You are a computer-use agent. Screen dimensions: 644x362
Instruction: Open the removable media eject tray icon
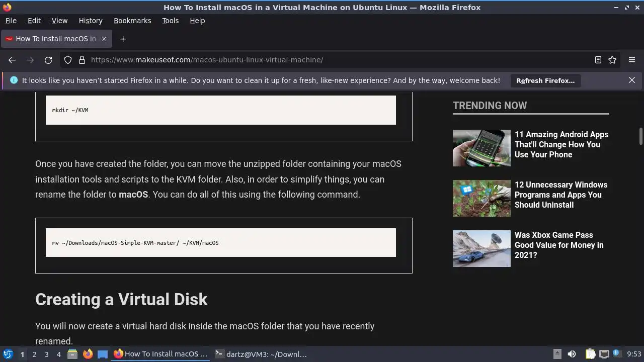click(x=557, y=354)
